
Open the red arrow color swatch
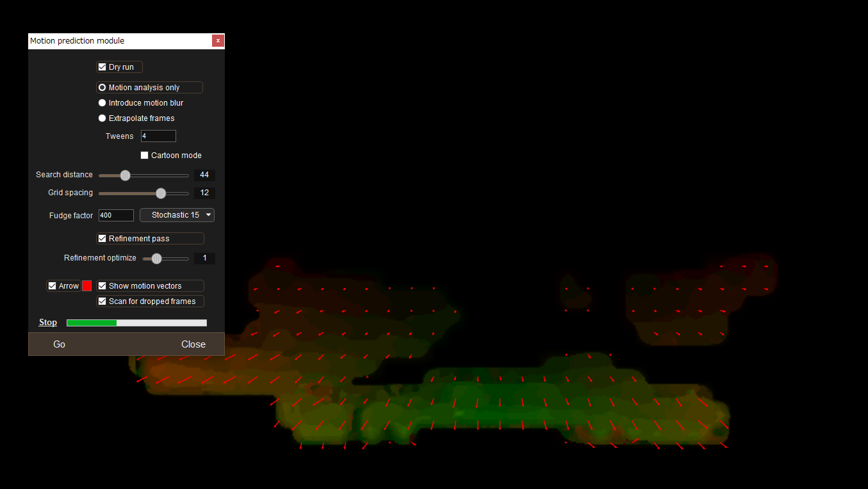pyautogui.click(x=87, y=286)
